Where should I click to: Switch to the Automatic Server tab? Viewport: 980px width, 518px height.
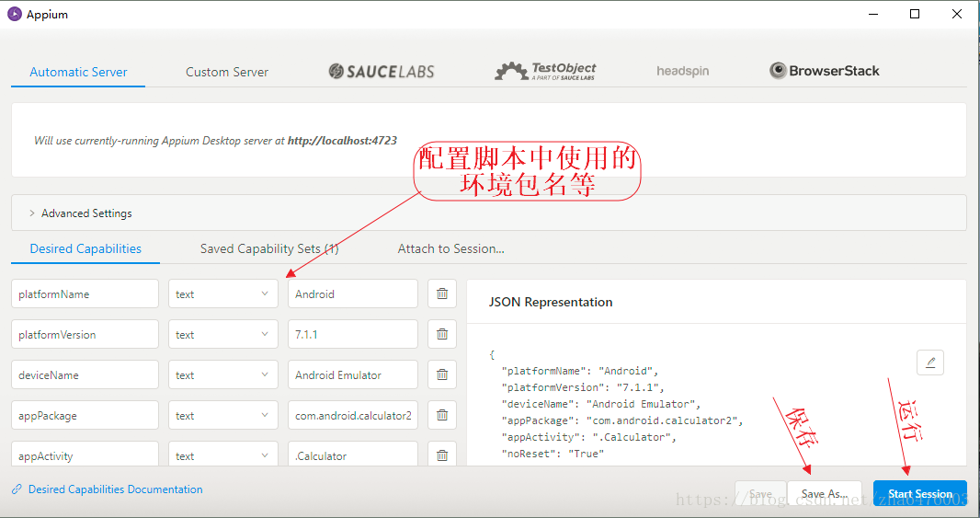tap(78, 72)
